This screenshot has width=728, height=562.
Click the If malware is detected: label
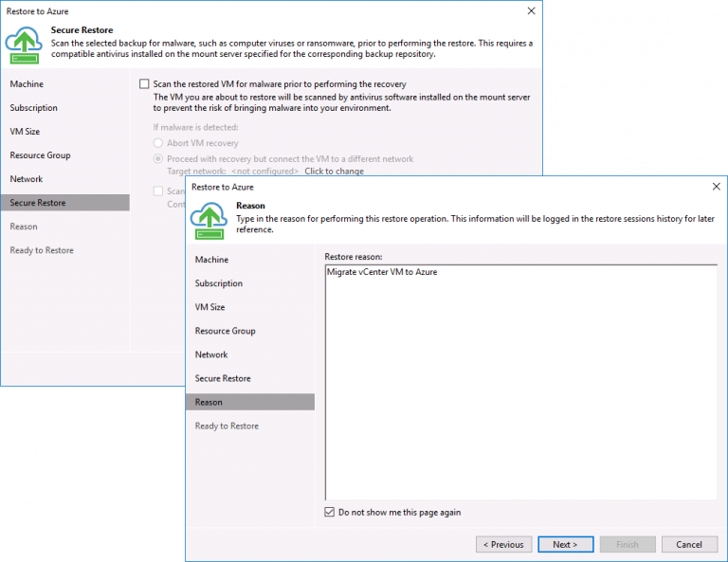point(195,127)
